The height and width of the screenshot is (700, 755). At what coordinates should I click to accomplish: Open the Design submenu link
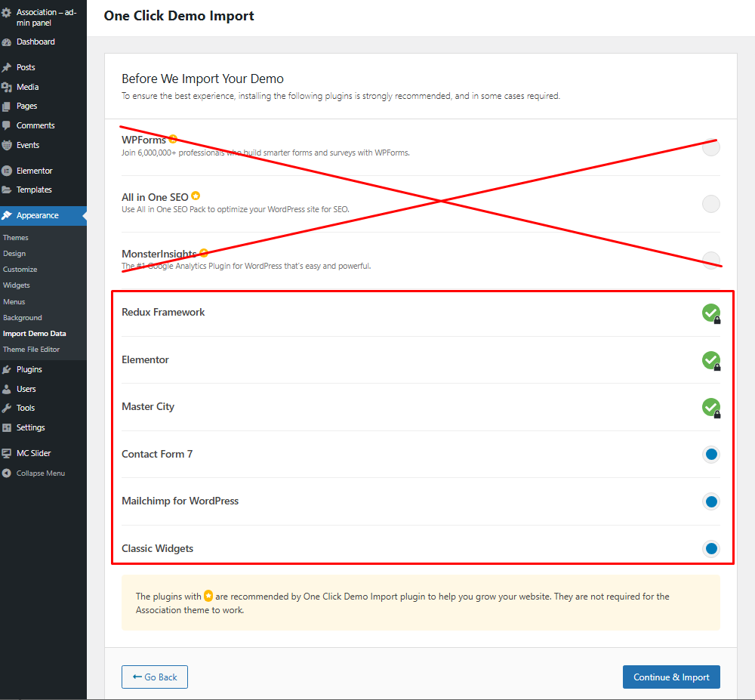pos(14,254)
